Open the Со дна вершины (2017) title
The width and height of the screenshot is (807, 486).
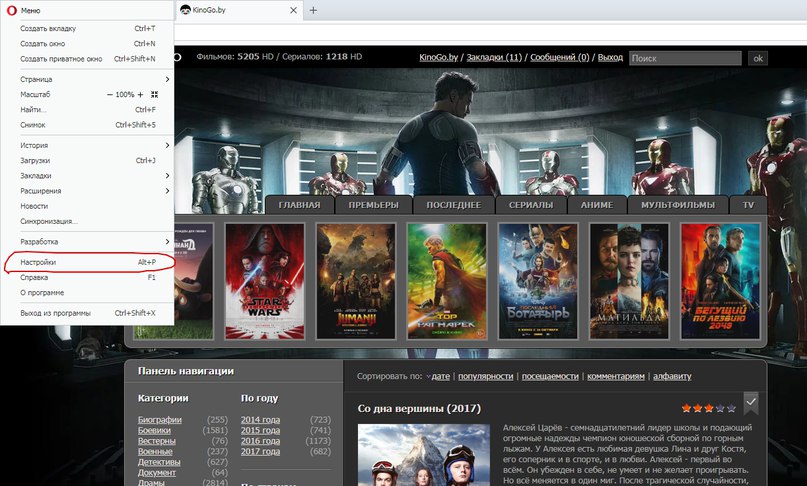pos(419,409)
